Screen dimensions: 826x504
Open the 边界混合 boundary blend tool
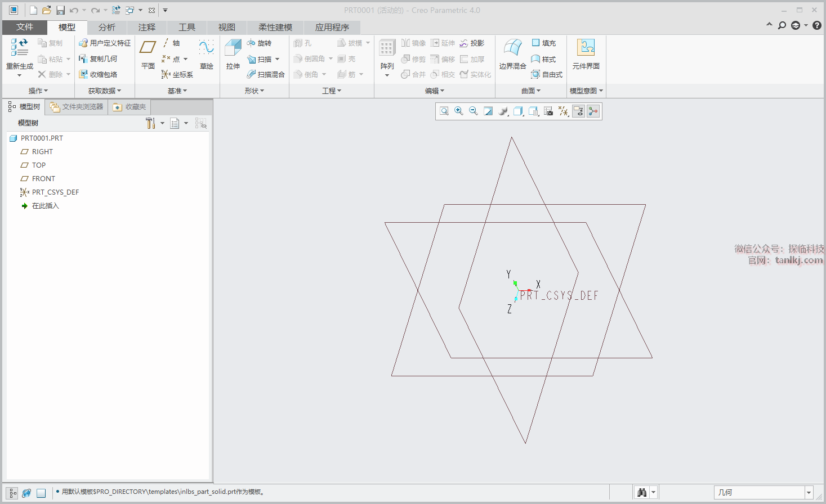point(512,54)
